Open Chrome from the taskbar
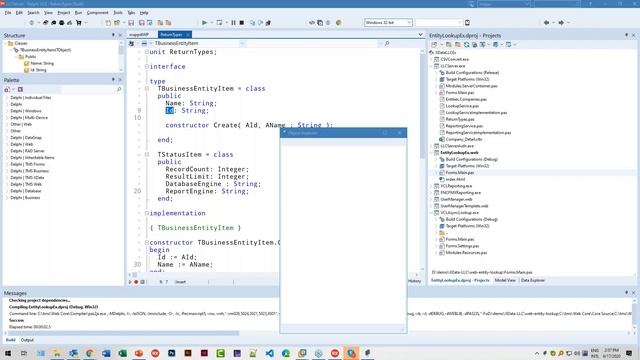Viewport: 640px width, 360px height. [x=89, y=353]
